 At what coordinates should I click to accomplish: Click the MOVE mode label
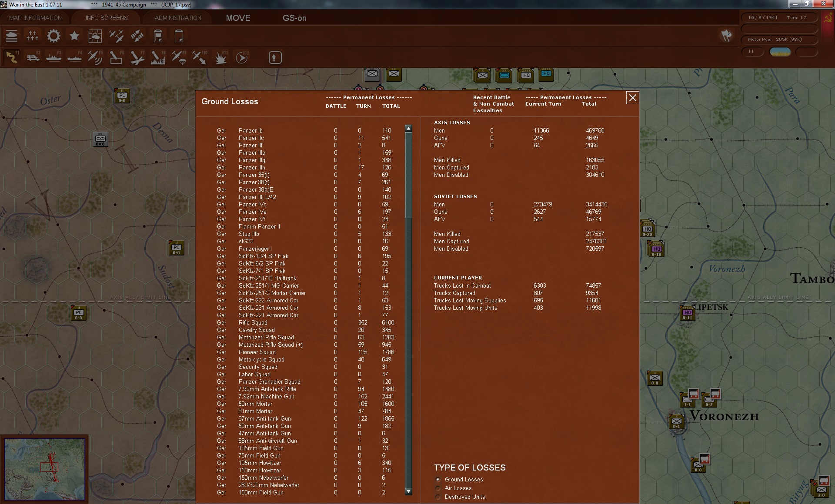[238, 18]
